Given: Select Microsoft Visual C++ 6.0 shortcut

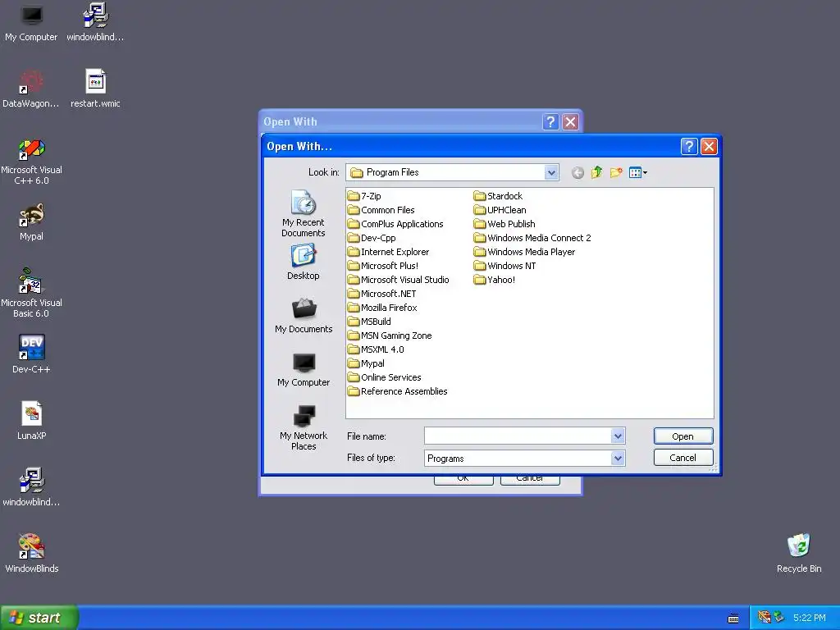Looking at the screenshot, I should tap(31, 162).
